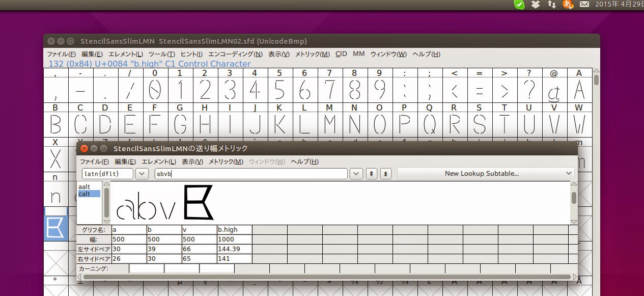Viewport: 644px width, 296px height.
Task: Click the green checkmark tray icon
Action: tap(519, 4)
